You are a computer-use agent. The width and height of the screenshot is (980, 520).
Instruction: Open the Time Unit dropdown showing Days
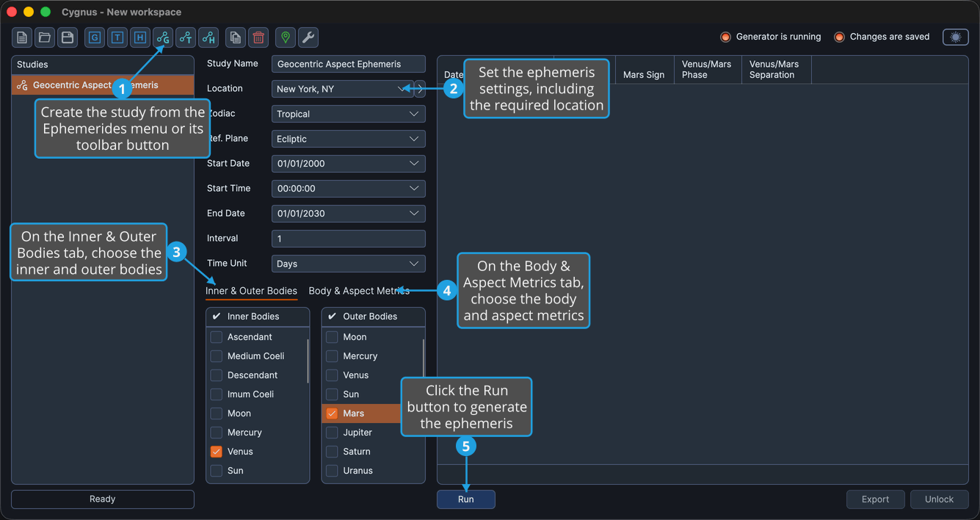click(348, 264)
